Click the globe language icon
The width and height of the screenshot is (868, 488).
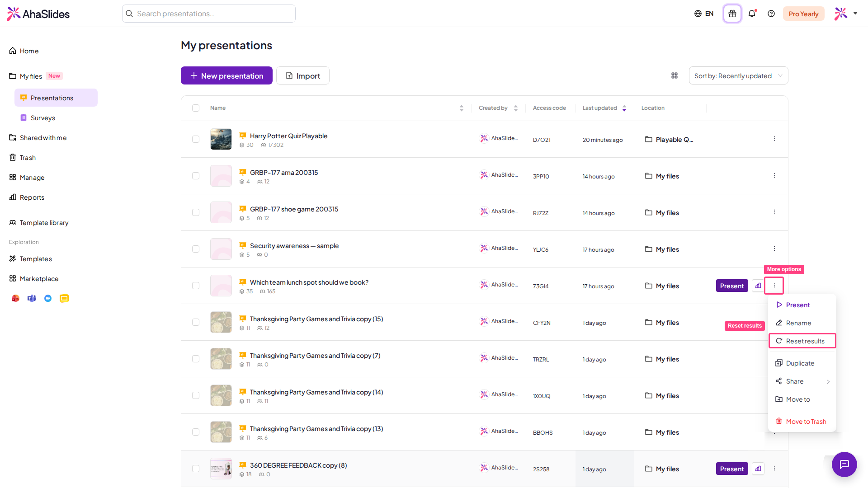(698, 14)
